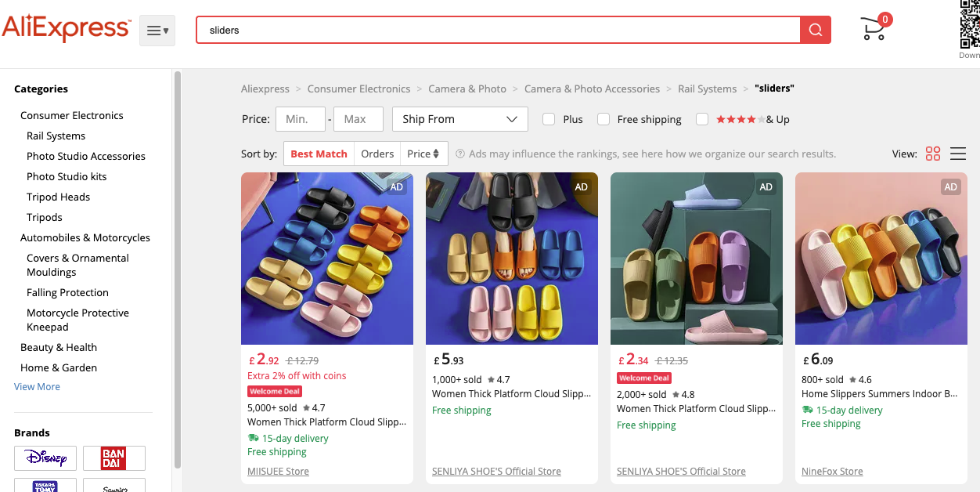Screen dimensions: 980x492
Task: Open SENLIYA SHOE'S Official Store
Action: click(x=496, y=471)
